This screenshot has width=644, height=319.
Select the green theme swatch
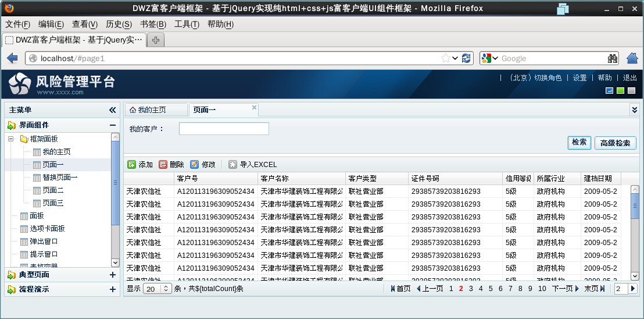[x=621, y=90]
